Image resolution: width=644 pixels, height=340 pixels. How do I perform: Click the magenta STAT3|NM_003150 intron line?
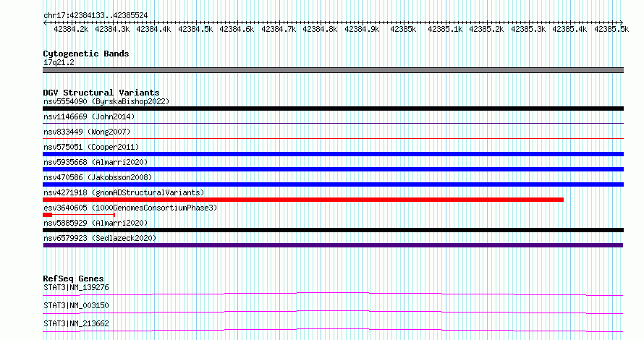pos(333,312)
